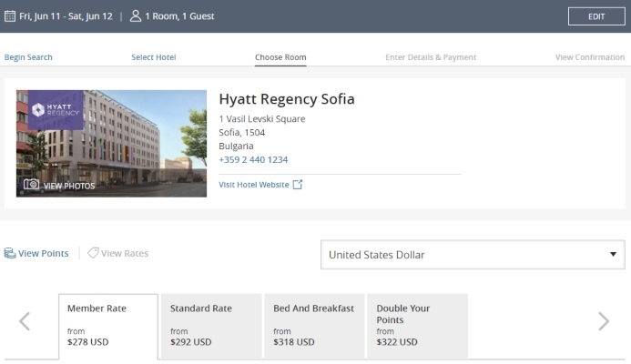Viewport: 631px width, 364px height.
Task: Click the Fri, Jun 11 - Sat, Jun 12 dates
Action: (x=66, y=16)
